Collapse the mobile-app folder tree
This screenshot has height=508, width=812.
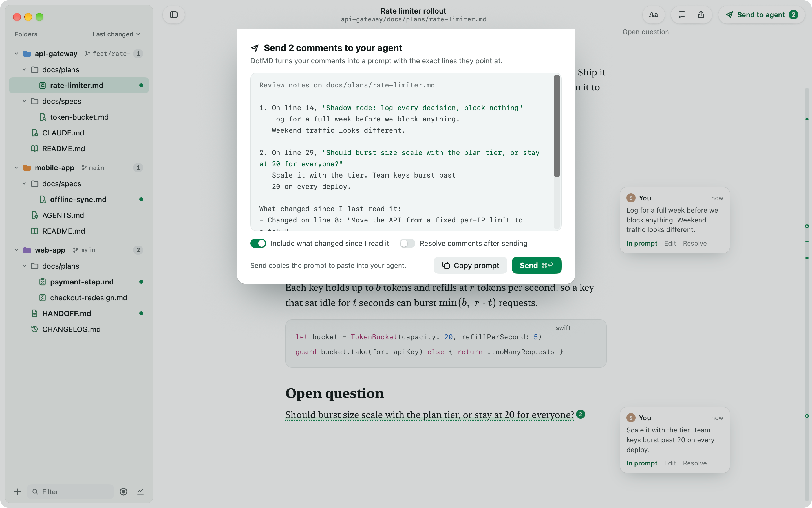coord(16,168)
